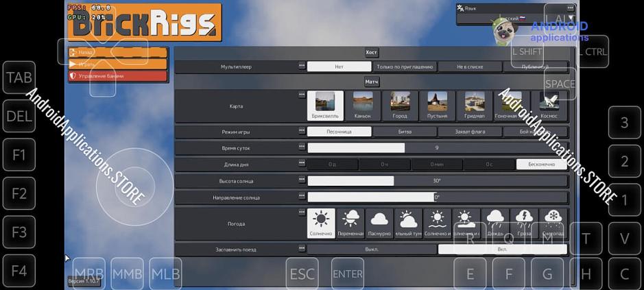The height and width of the screenshot is (290, 644).
Task: Adjust the Высота солнца slider
Action: click(438, 181)
